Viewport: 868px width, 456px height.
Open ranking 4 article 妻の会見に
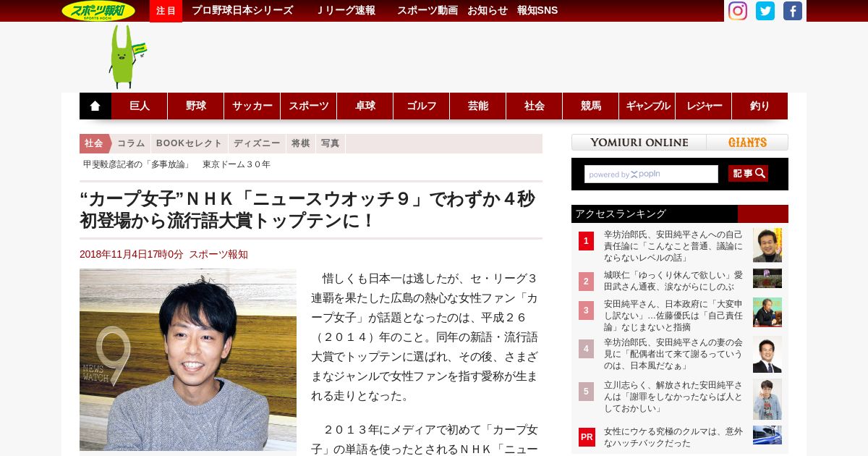click(673, 354)
